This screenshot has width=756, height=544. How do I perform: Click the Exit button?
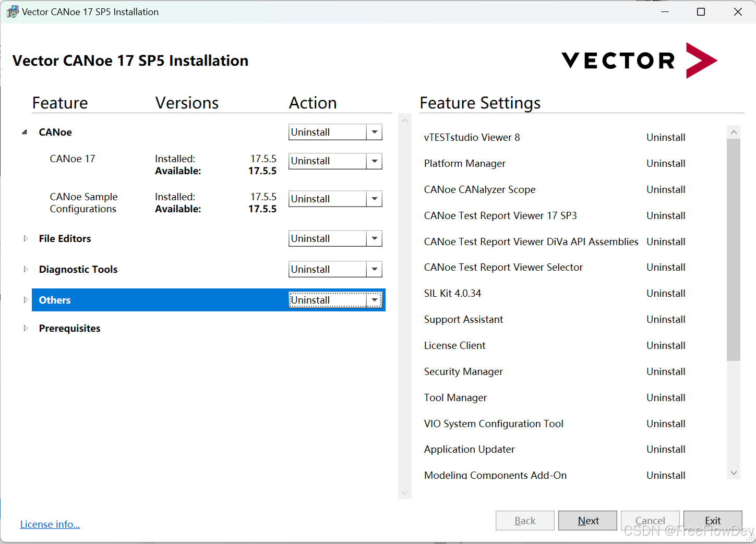tap(713, 521)
